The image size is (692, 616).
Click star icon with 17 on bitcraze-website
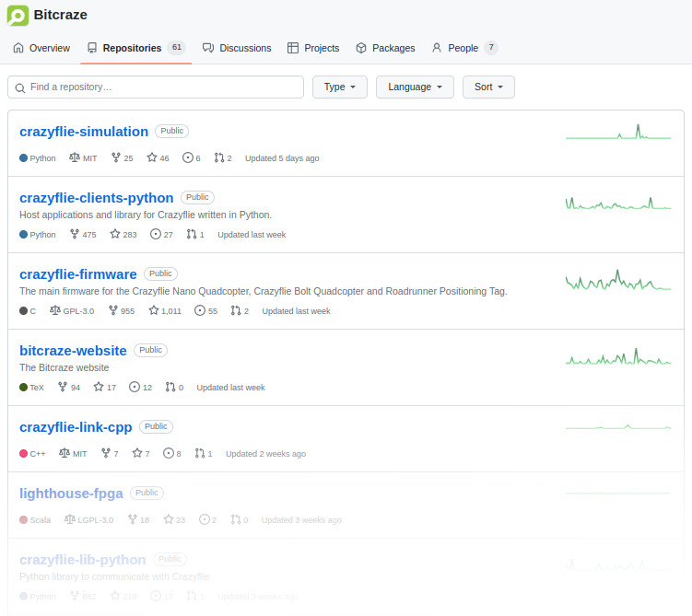(x=99, y=387)
